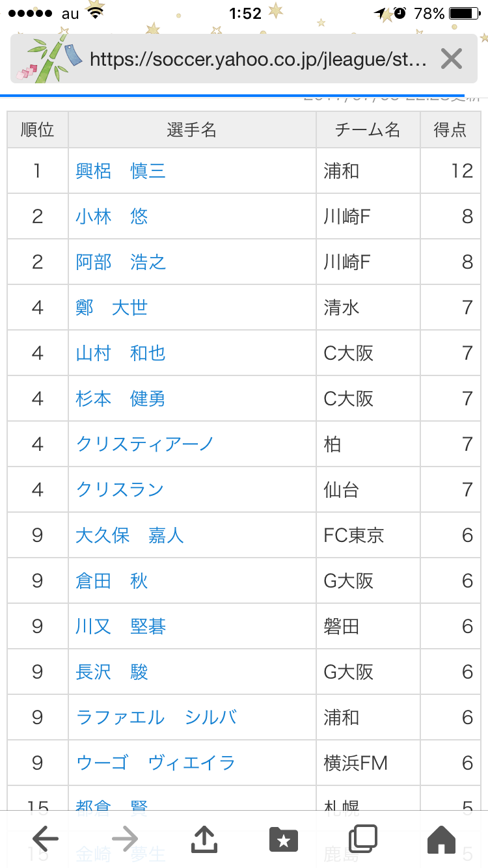This screenshot has height=868, width=488.
Task: Open player link 興梠 慎三
Action: pos(120,170)
